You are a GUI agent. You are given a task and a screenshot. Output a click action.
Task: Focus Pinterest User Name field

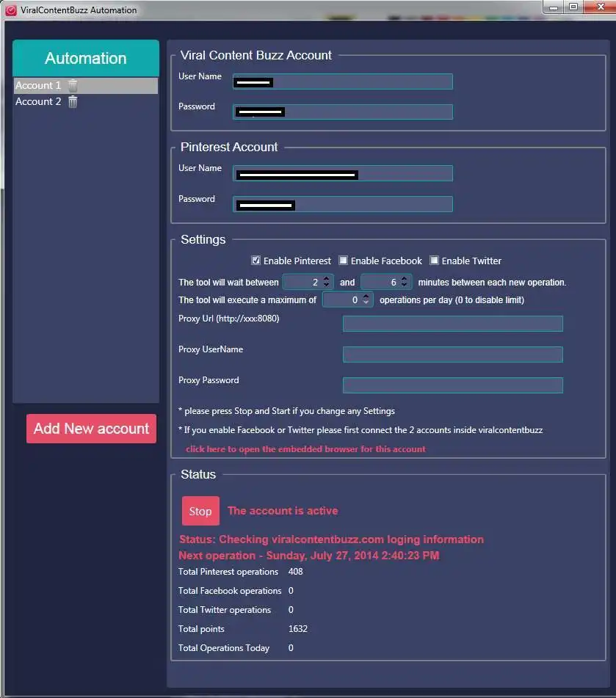point(343,173)
